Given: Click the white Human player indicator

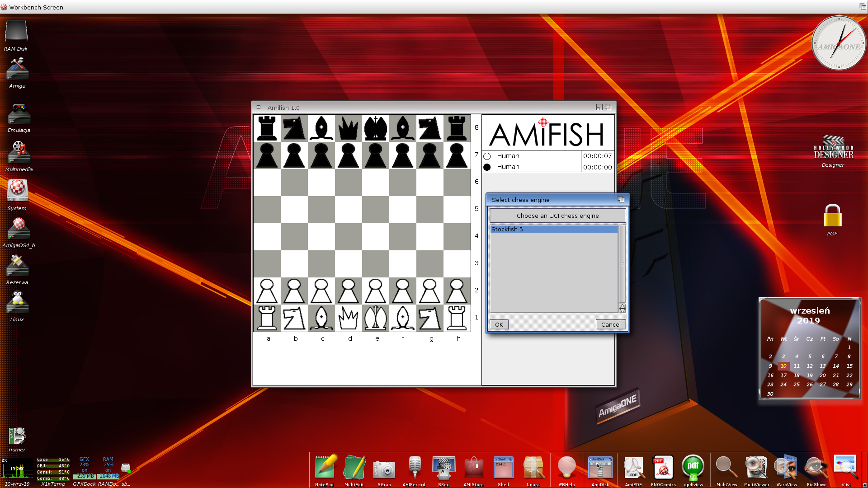Looking at the screenshot, I should point(487,156).
